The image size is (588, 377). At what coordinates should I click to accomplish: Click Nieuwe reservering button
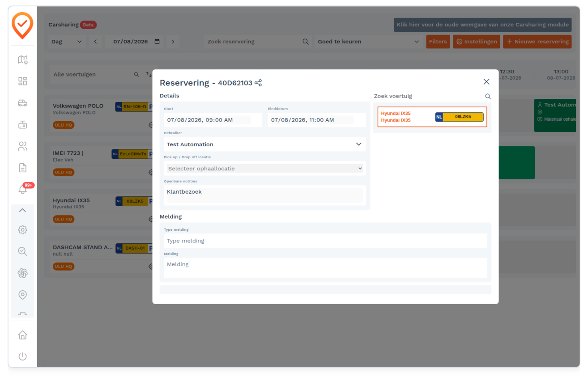(x=537, y=42)
